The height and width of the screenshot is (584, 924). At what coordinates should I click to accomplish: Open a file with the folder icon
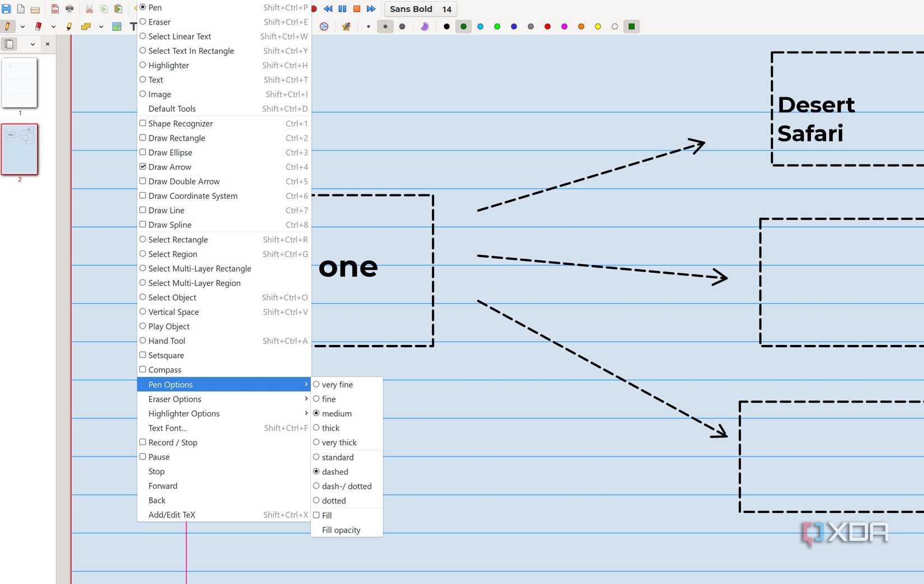[34, 9]
